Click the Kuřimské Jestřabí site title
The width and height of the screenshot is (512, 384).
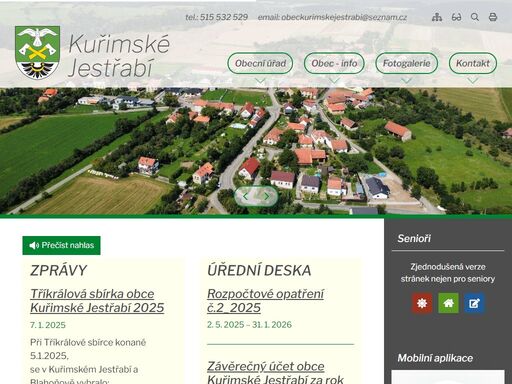click(x=119, y=56)
